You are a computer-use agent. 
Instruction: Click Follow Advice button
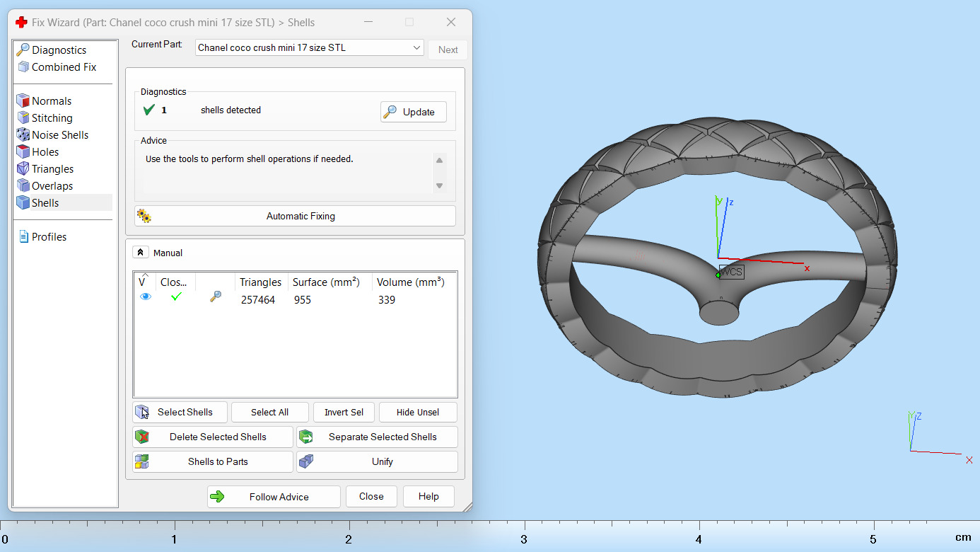pos(274,497)
